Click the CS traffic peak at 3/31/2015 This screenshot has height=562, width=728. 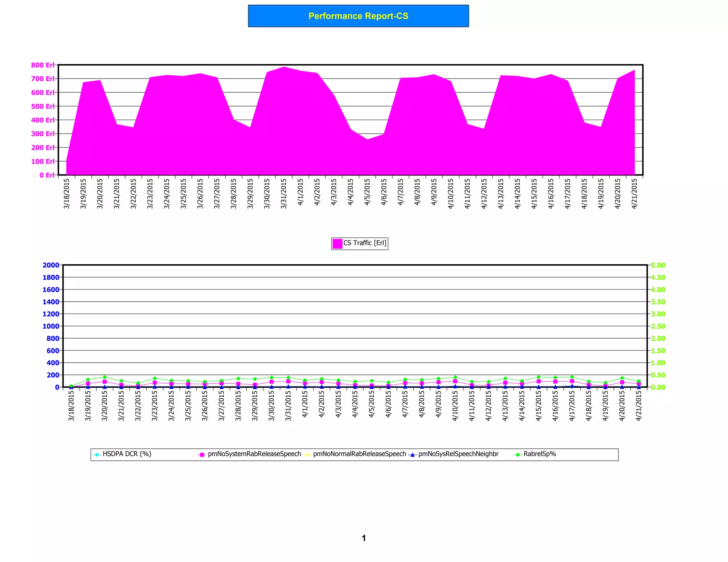pos(284,67)
